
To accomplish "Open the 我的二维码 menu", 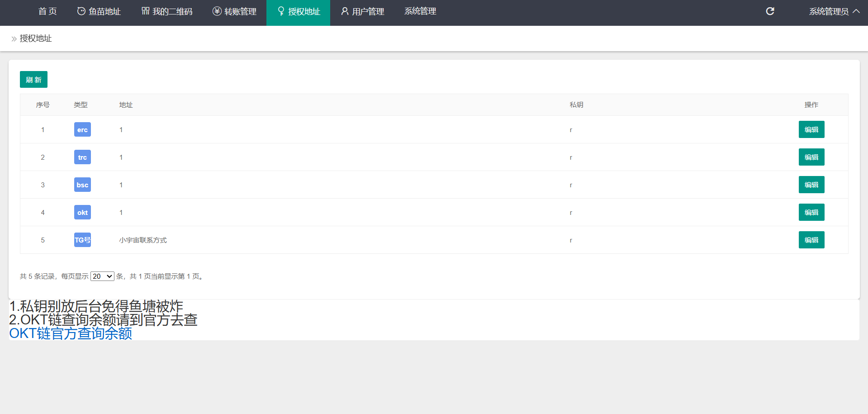I will pyautogui.click(x=167, y=12).
